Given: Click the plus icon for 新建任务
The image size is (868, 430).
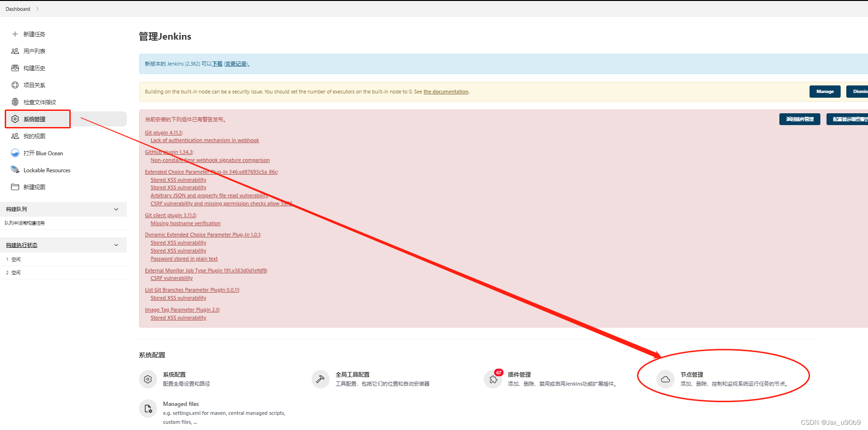Looking at the screenshot, I should [x=15, y=34].
